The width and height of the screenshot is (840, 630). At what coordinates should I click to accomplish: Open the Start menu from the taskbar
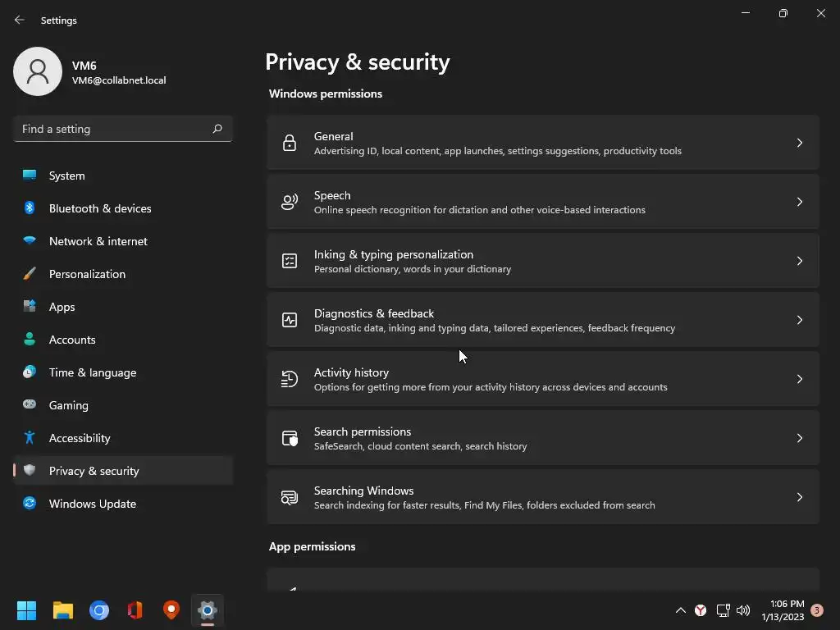pyautogui.click(x=26, y=610)
